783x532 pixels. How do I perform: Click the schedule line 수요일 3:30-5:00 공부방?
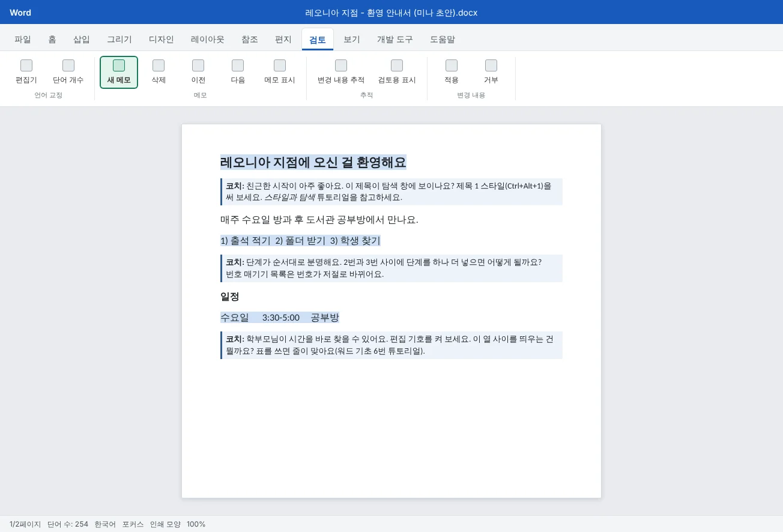tap(280, 317)
